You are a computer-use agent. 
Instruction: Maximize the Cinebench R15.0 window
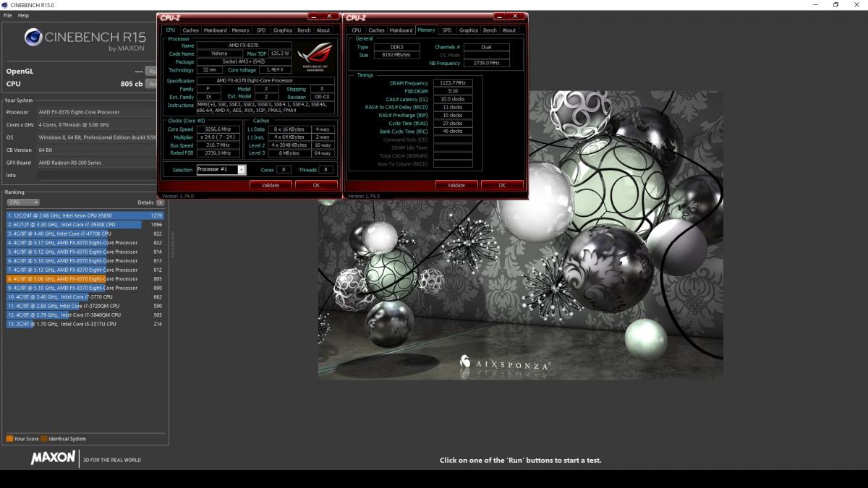(x=835, y=5)
